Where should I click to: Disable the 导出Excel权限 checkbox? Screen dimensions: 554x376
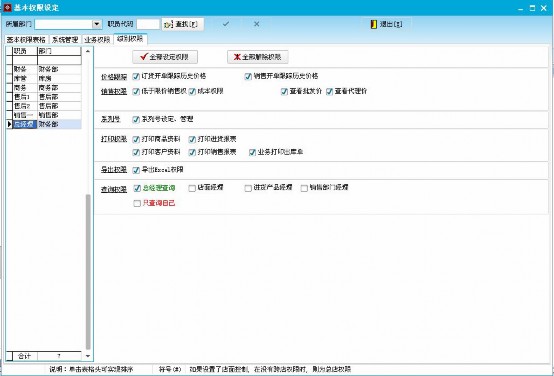click(136, 170)
